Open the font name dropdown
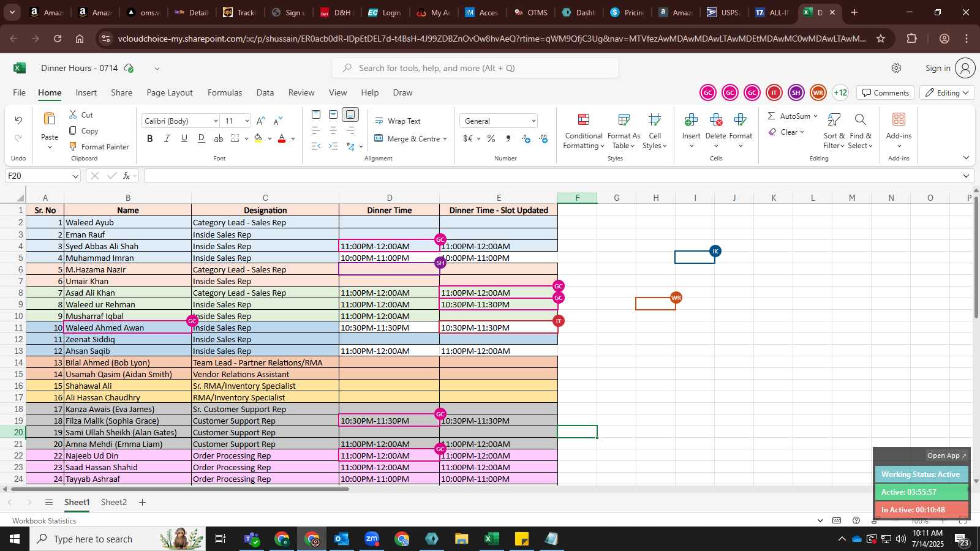This screenshot has width=980, height=551. coord(216,121)
